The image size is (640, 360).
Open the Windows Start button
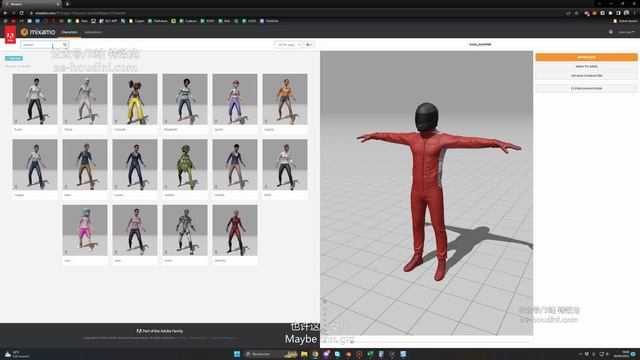[x=237, y=354]
